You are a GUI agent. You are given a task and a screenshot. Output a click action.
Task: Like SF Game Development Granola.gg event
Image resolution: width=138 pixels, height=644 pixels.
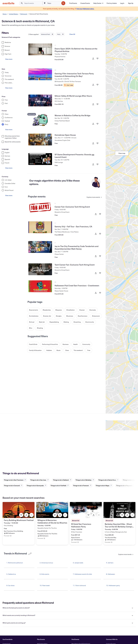pyautogui.click(x=97, y=164)
